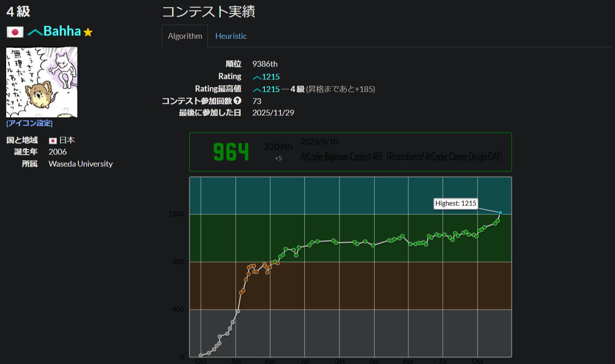Click the Waseda University affiliation text

pos(80,163)
